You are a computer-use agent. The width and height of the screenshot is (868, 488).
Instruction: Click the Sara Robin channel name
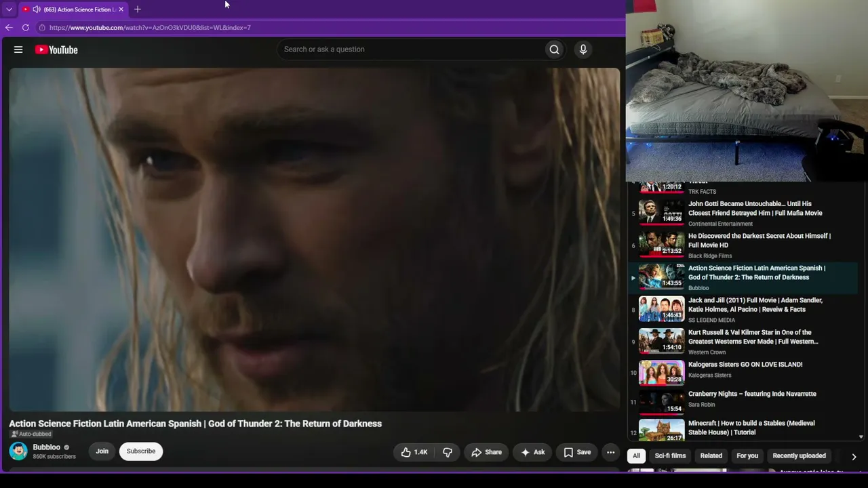702,405
